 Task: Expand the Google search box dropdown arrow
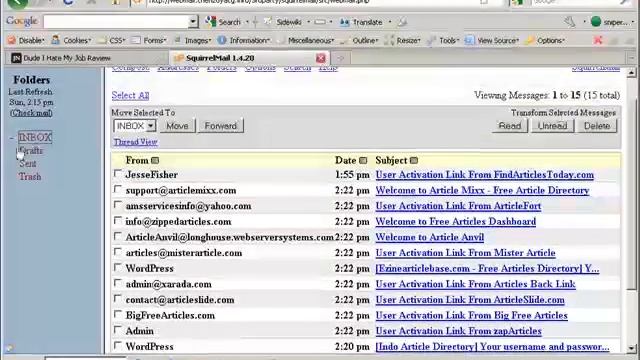tap(193, 22)
